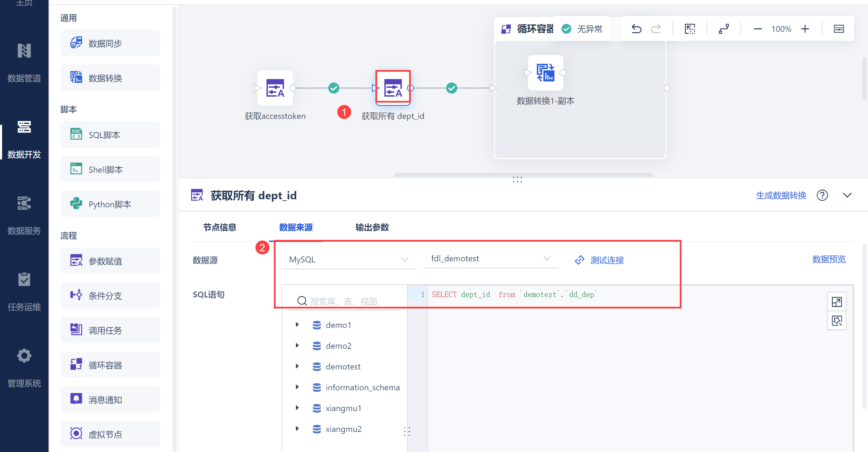Viewport: 868px width, 452px height.
Task: Expand the information_schema database node
Action: click(x=297, y=387)
